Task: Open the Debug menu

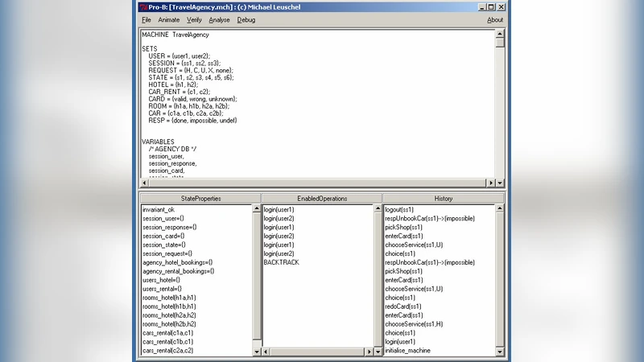Action: [x=246, y=19]
